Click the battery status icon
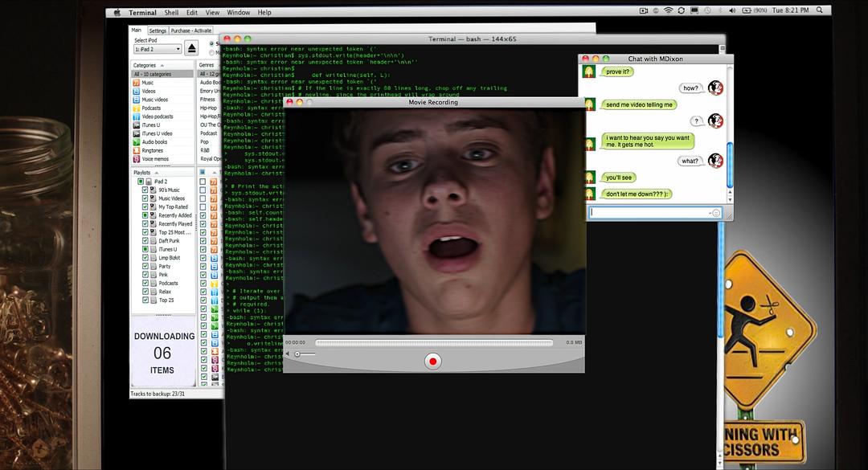 [746, 10]
